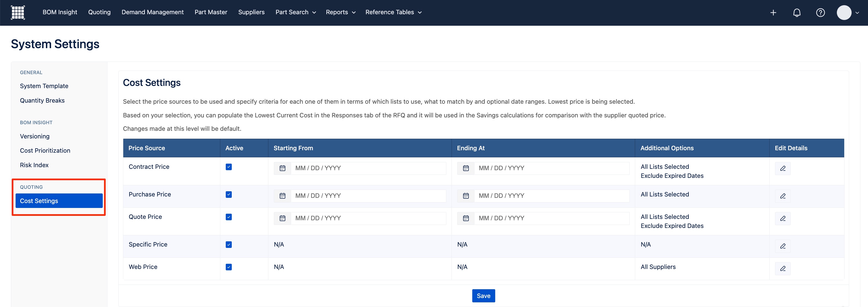Image resolution: width=868 pixels, height=307 pixels.
Task: Open Part Master in navigation
Action: click(x=211, y=12)
